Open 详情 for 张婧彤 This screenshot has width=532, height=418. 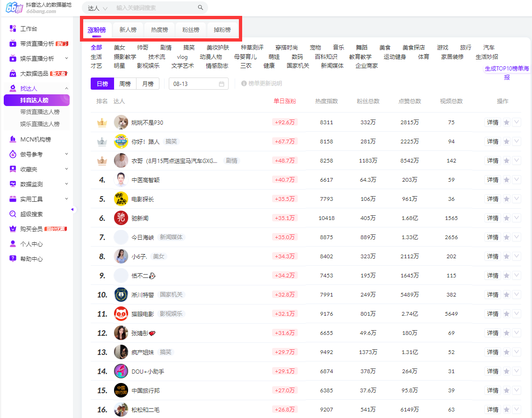[x=493, y=333]
